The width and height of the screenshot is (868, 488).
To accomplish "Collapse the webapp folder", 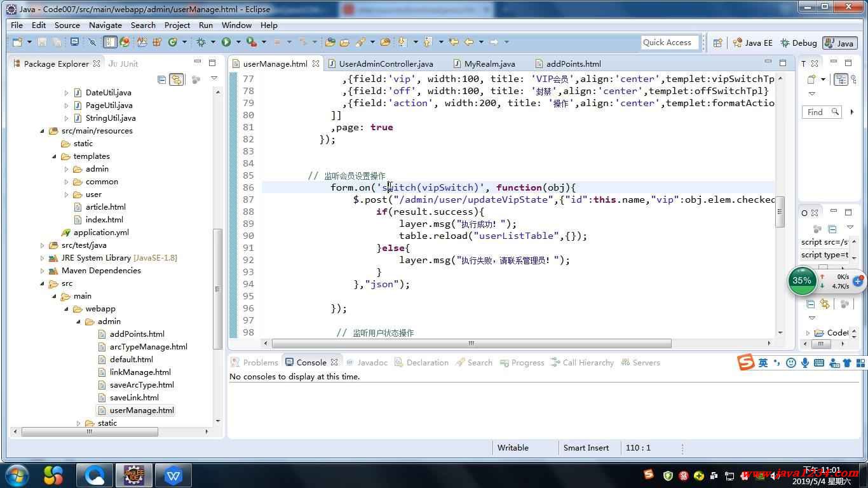I will 67,309.
